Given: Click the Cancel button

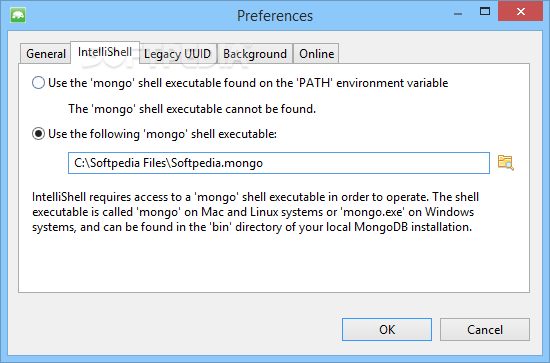Looking at the screenshot, I should [485, 330].
